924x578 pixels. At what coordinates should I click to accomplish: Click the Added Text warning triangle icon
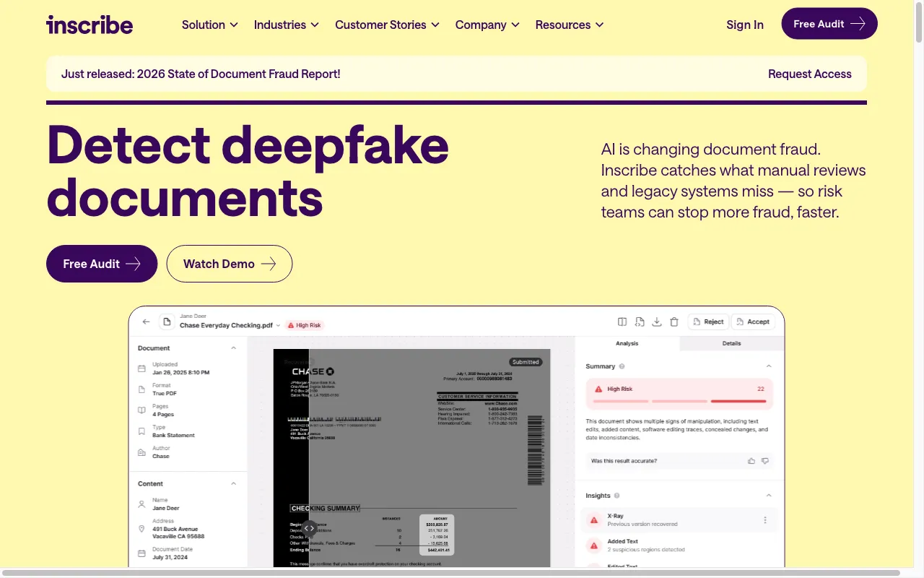[594, 545]
